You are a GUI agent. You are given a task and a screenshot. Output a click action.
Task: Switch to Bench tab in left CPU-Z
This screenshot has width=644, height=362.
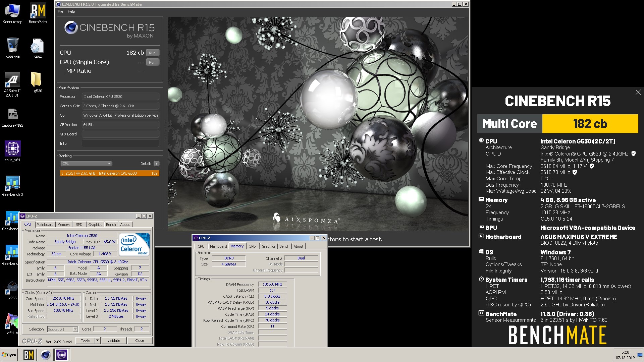[x=111, y=225]
